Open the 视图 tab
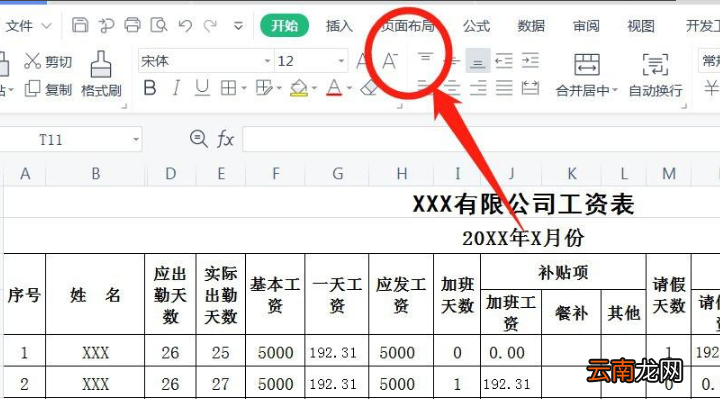The width and height of the screenshot is (720, 399). click(x=641, y=26)
